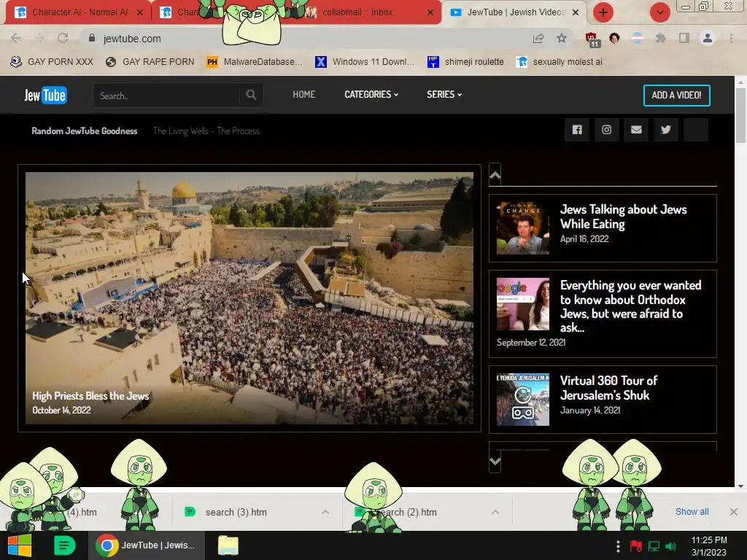
Task: Bookmark this page with the star icon
Action: click(x=562, y=38)
